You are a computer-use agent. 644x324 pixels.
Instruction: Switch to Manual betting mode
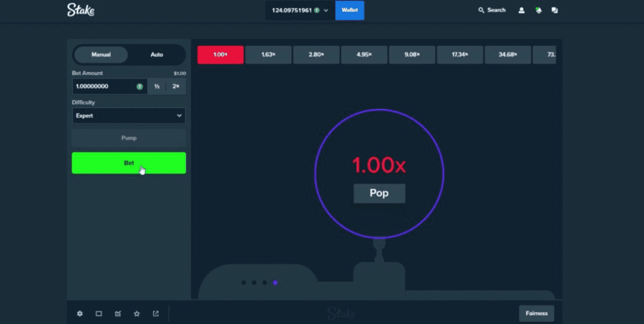click(x=101, y=55)
